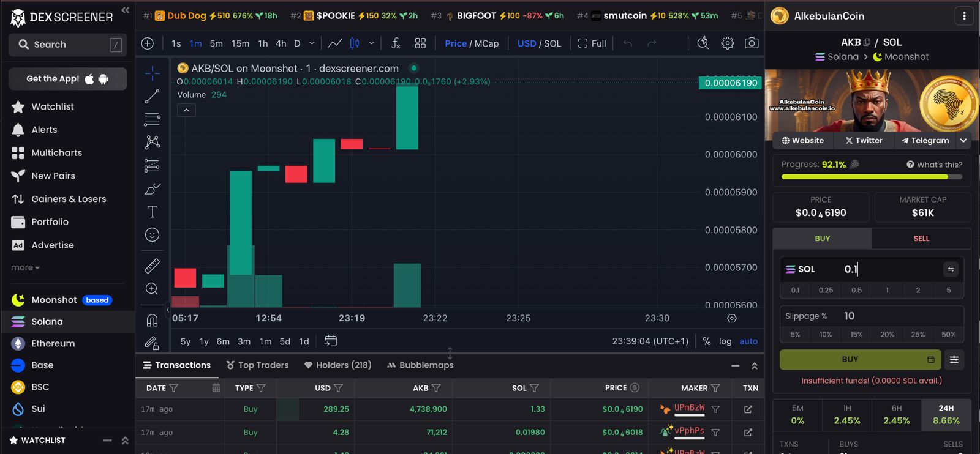980x454 pixels.
Task: Click the SOL amount input field
Action: point(891,269)
